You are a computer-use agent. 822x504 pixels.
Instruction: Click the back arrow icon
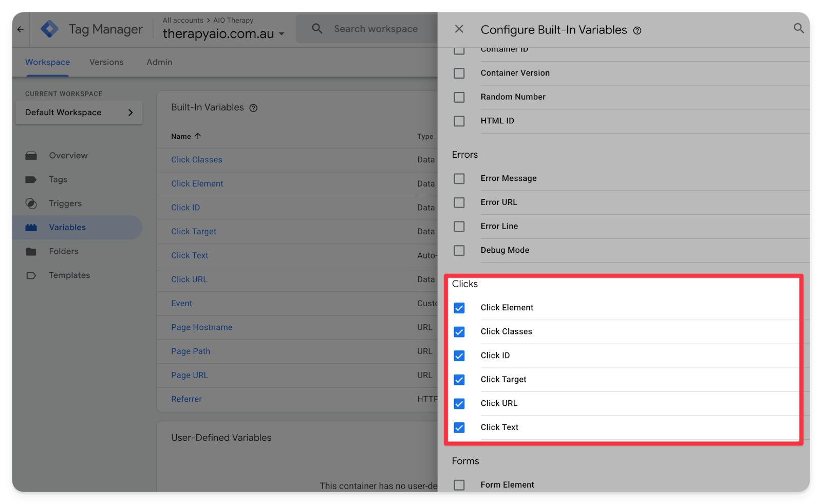(21, 29)
